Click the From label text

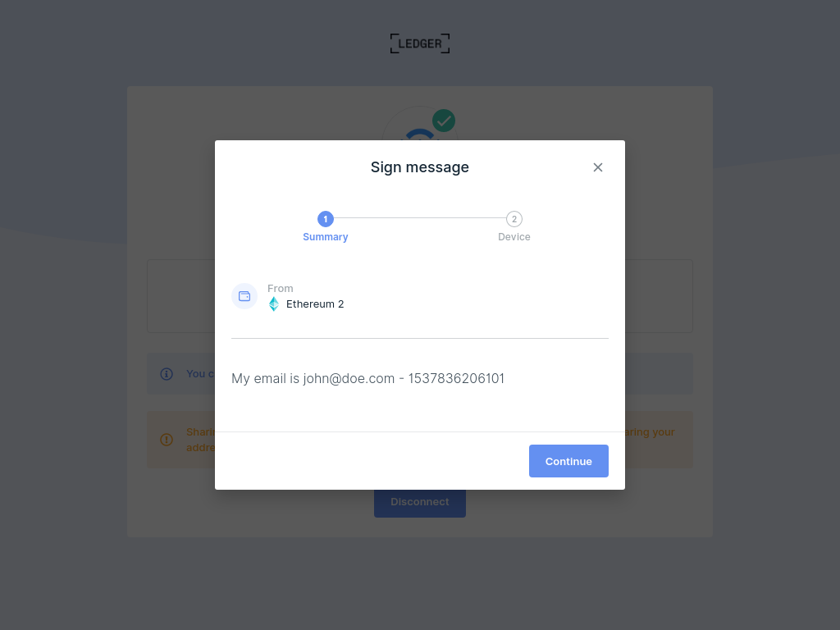[281, 288]
